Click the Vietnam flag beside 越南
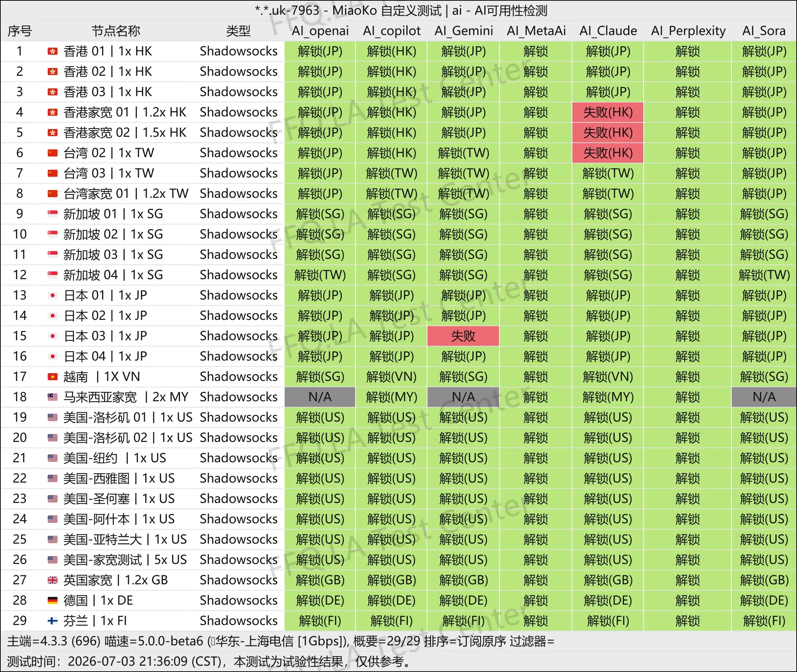 point(53,377)
